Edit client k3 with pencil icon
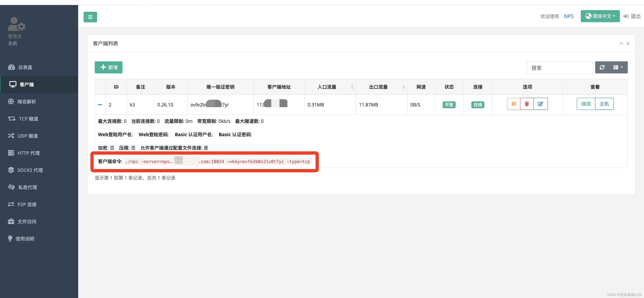 (x=540, y=104)
